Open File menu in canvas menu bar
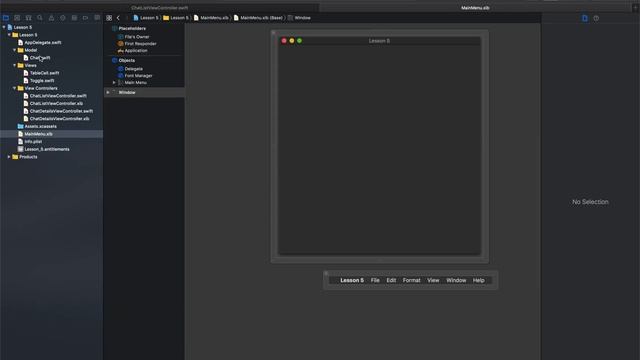 tap(375, 280)
